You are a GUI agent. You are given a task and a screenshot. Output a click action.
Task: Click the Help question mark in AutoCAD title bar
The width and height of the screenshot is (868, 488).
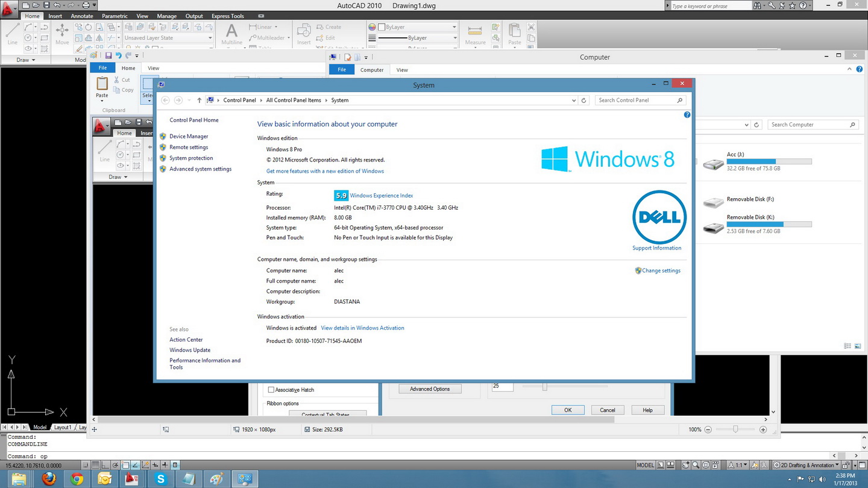tap(804, 5)
